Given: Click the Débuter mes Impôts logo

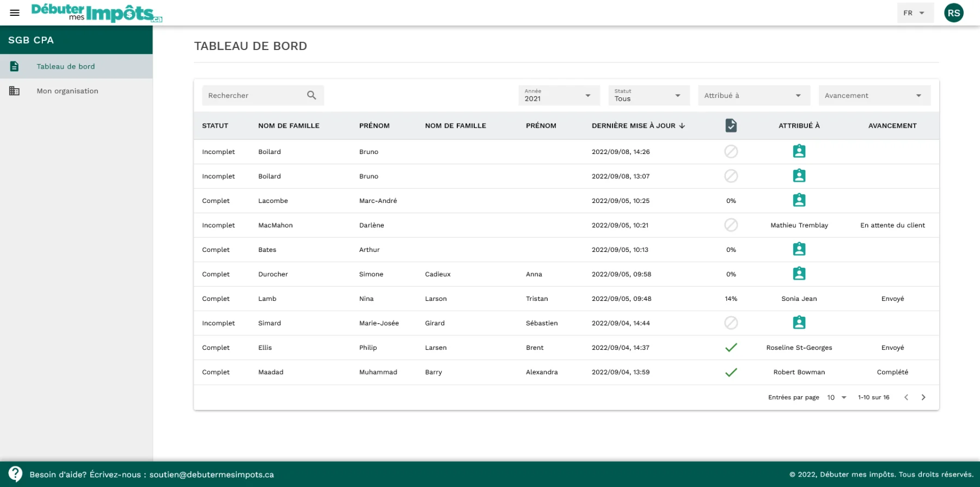Looking at the screenshot, I should 97,13.
